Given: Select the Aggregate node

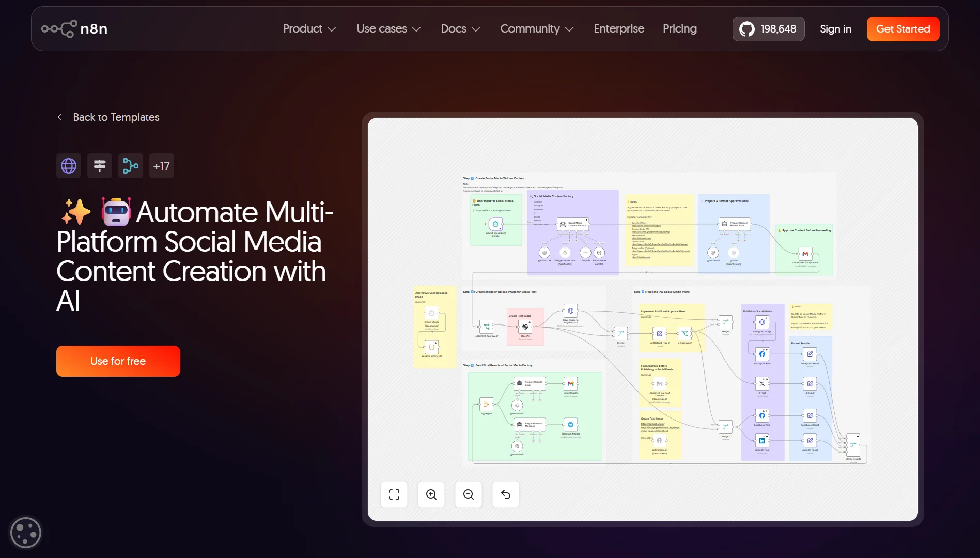Looking at the screenshot, I should click(486, 404).
